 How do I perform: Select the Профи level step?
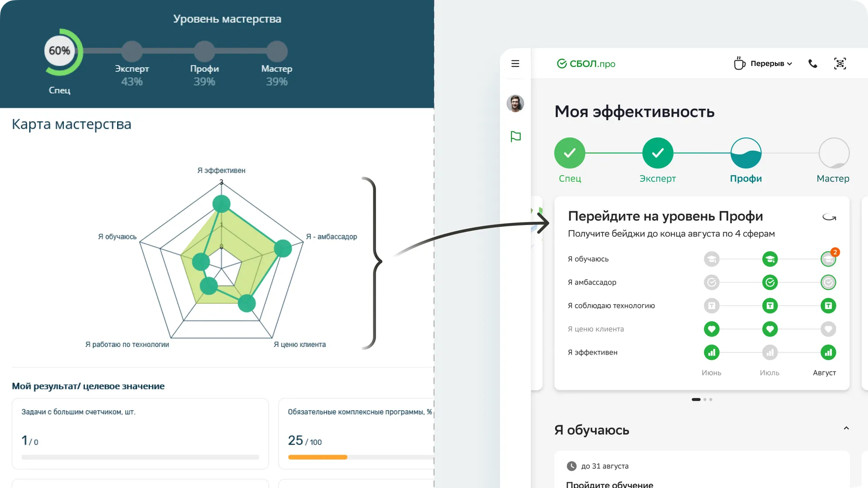[745, 153]
